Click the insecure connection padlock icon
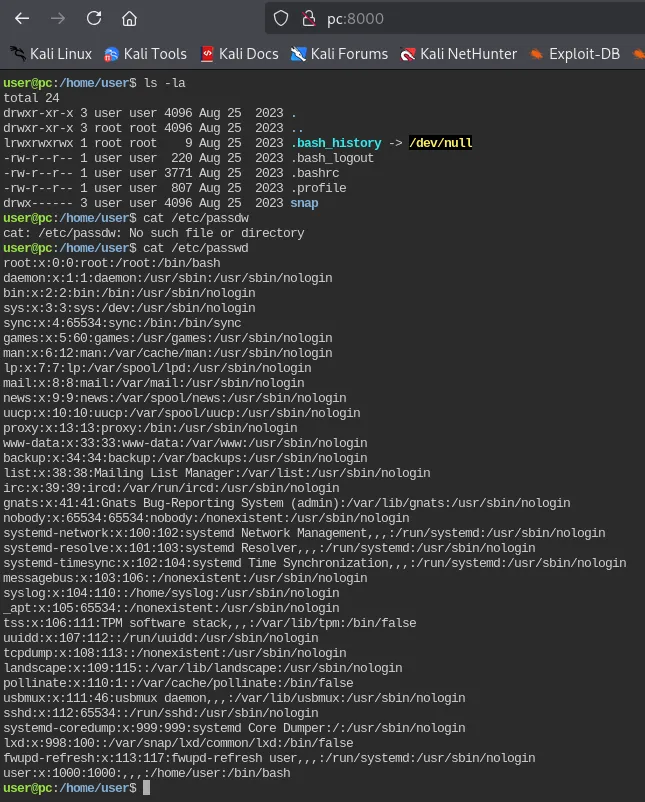The image size is (645, 802). click(x=308, y=19)
